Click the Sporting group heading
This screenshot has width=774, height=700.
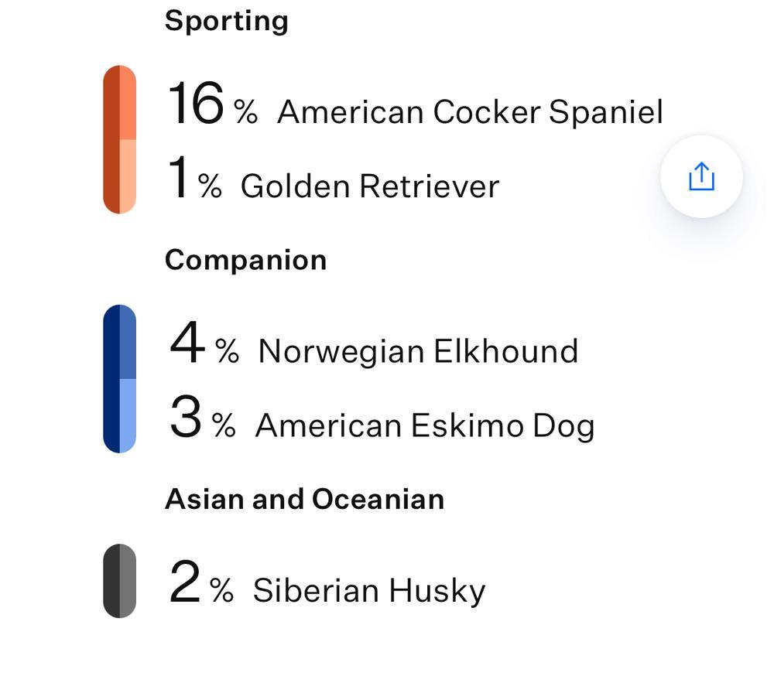(x=226, y=21)
